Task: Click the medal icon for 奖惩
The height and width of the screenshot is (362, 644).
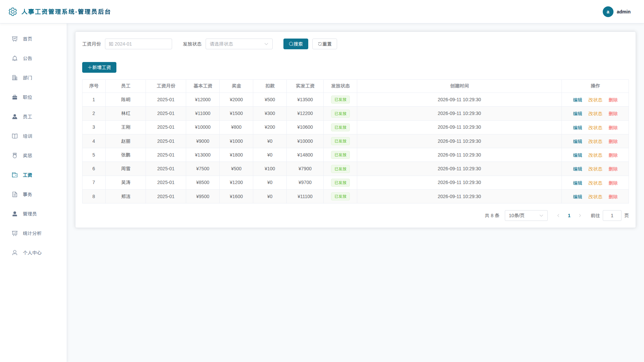Action: tap(15, 156)
